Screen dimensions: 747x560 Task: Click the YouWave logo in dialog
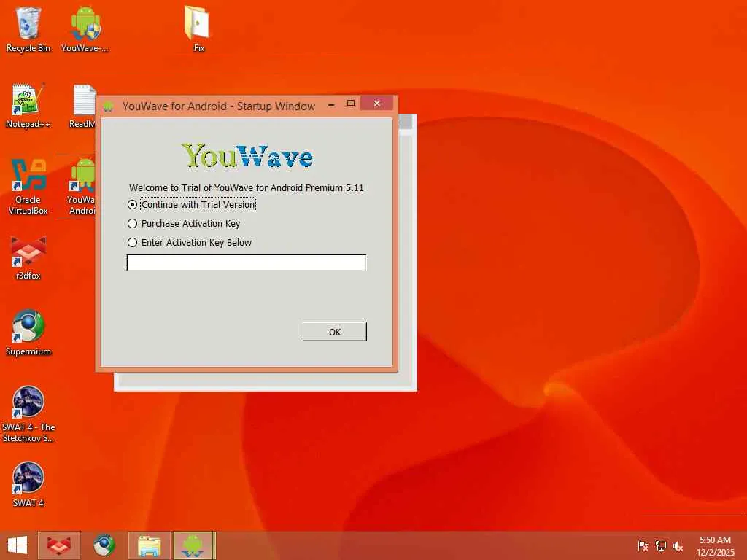[x=247, y=156]
